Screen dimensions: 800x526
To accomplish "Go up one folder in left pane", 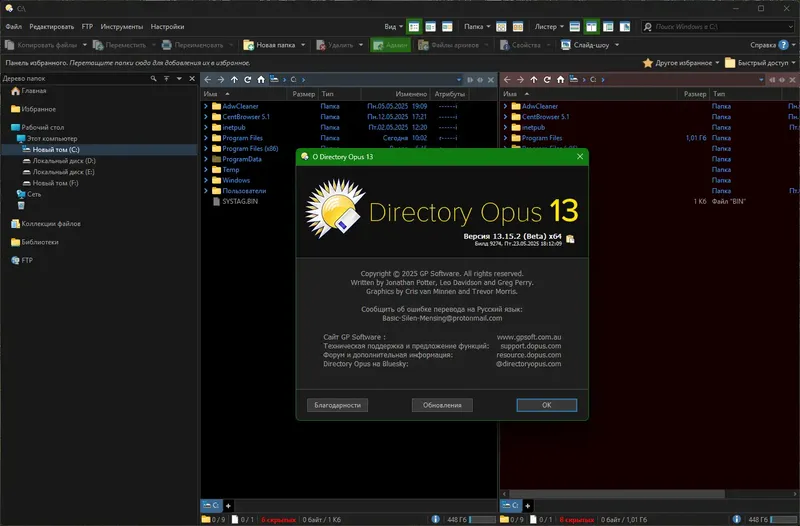I will click(234, 80).
